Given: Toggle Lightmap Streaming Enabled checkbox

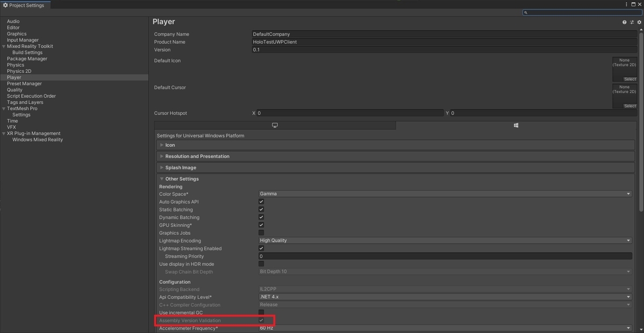Looking at the screenshot, I should (261, 248).
